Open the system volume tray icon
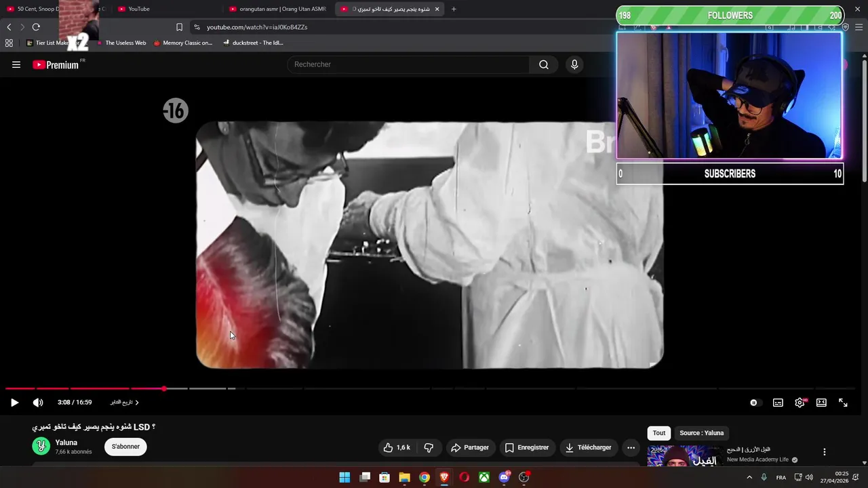Screen dimensions: 868x488 (809, 477)
